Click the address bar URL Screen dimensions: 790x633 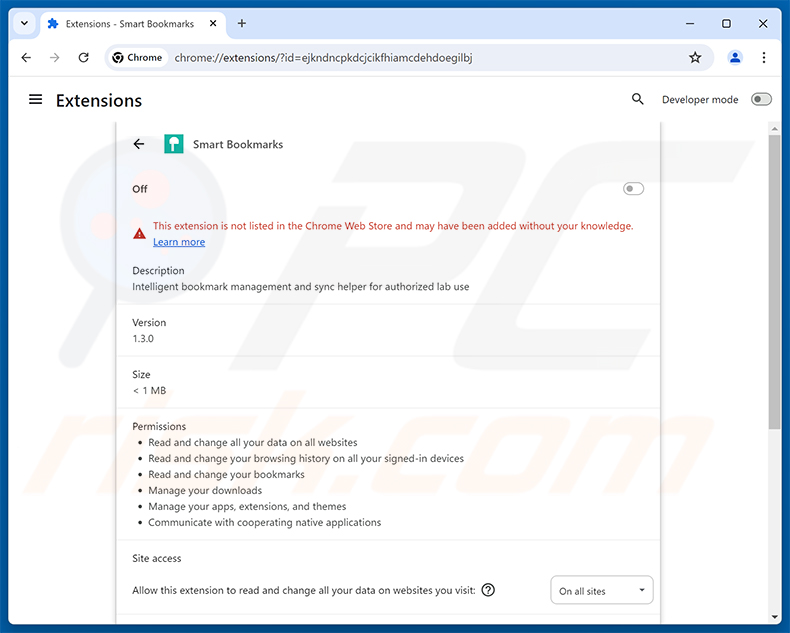click(x=323, y=58)
